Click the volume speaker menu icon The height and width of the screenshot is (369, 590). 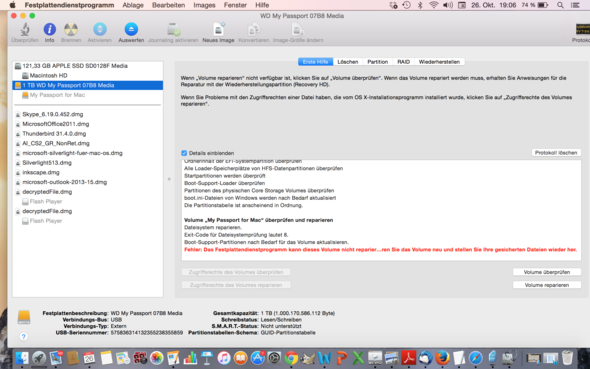pyautogui.click(x=448, y=5)
